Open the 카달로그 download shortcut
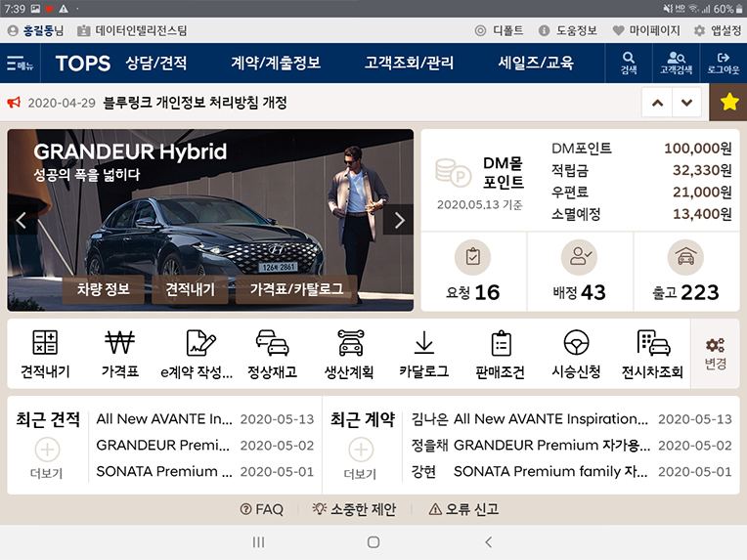 (423, 342)
